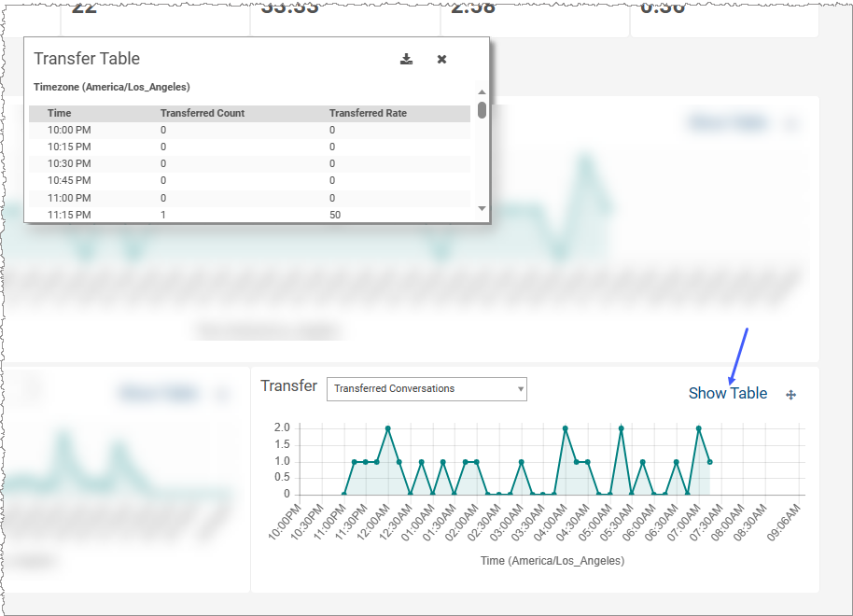
Task: Click the move icon beside Show Table
Action: pyautogui.click(x=790, y=395)
